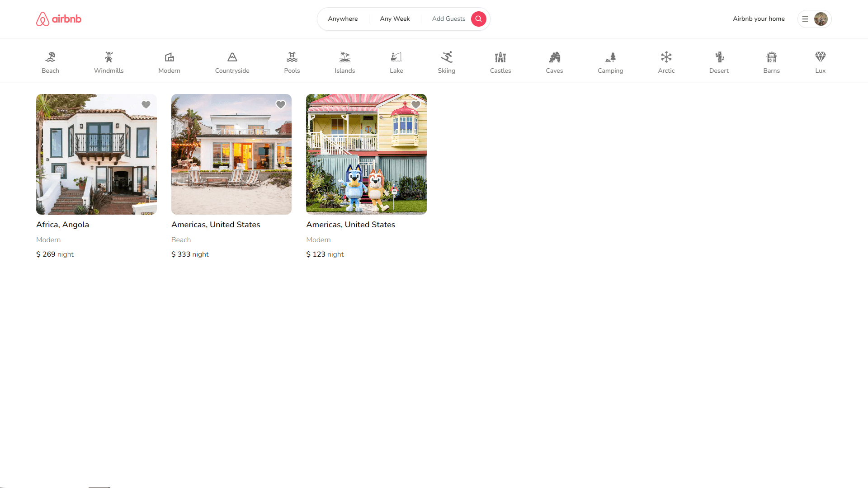Click the Airbnb logo
This screenshot has width=868, height=488.
point(59,19)
